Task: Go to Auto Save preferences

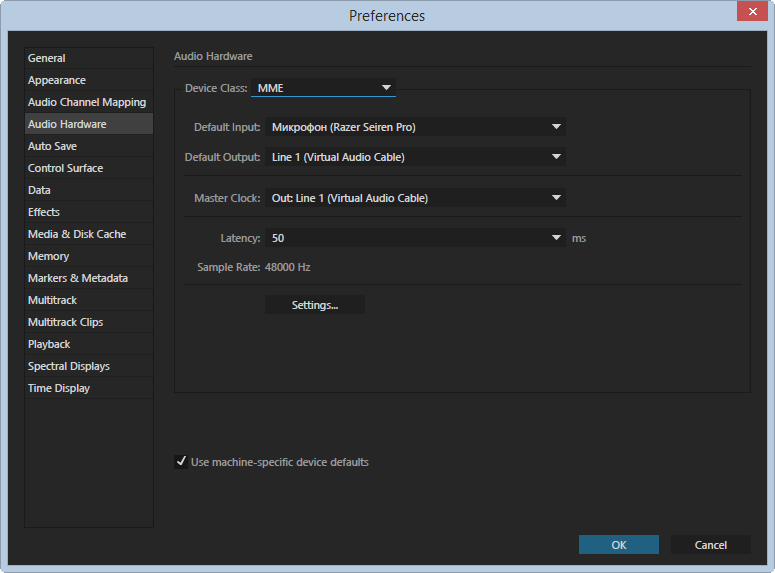Action: point(52,146)
